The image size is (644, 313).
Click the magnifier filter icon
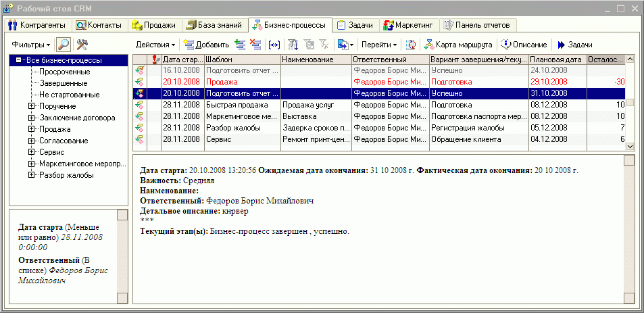[64, 44]
